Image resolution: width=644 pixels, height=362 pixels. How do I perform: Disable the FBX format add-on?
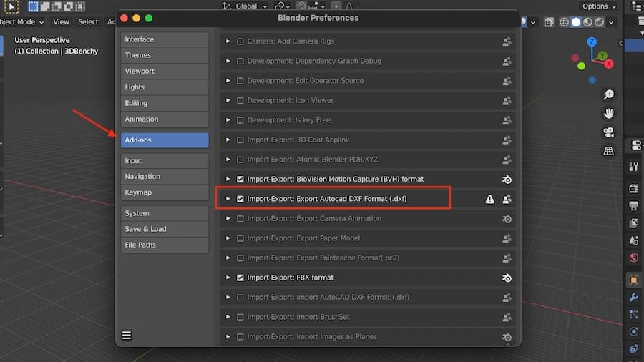[240, 278]
